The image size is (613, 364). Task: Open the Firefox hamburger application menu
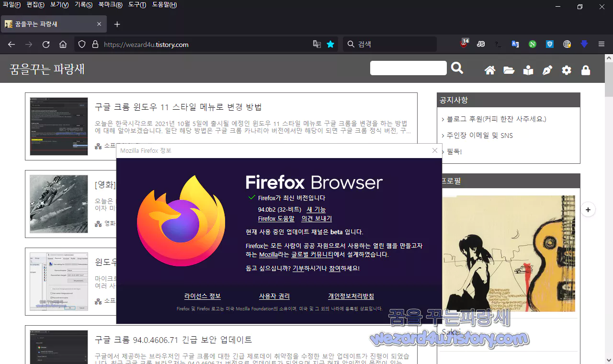click(x=602, y=45)
